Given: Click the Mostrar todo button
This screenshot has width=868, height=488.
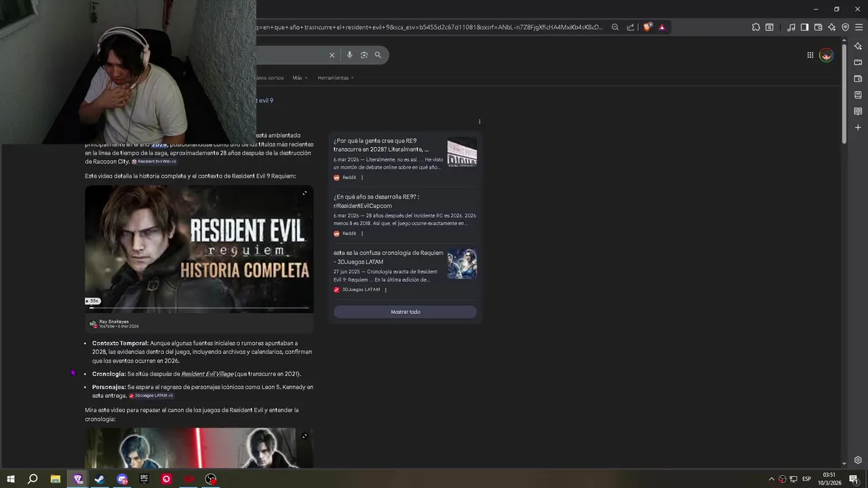Looking at the screenshot, I should (x=405, y=312).
